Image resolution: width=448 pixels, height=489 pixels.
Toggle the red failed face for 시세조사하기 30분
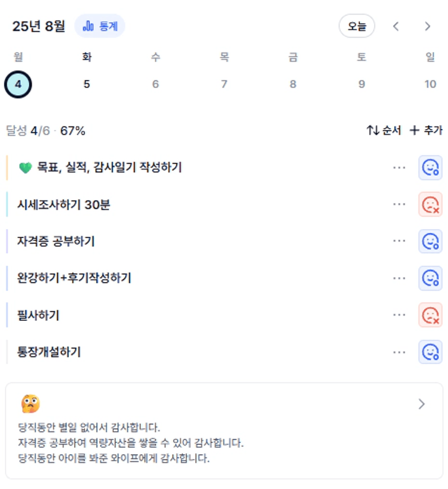[x=430, y=204]
